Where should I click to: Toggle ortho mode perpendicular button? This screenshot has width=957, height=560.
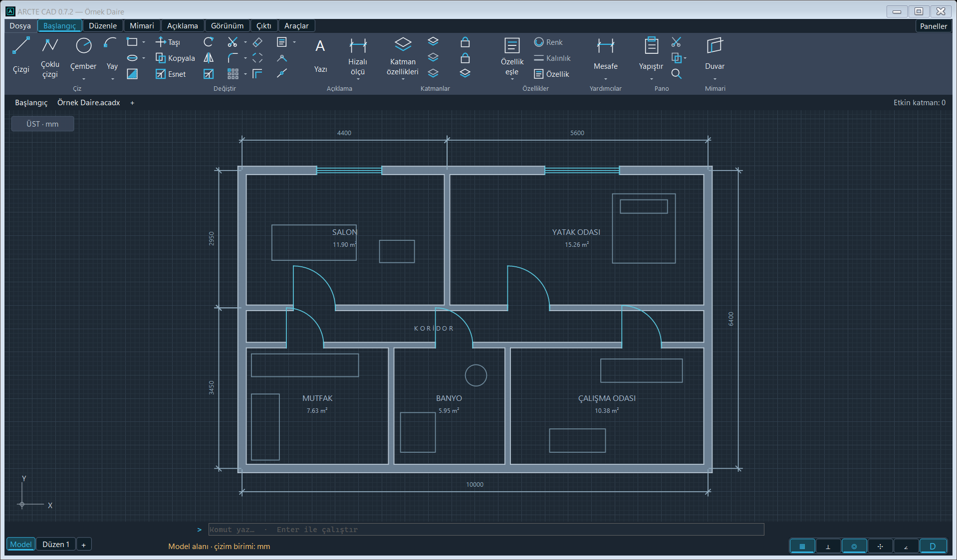coord(828,546)
